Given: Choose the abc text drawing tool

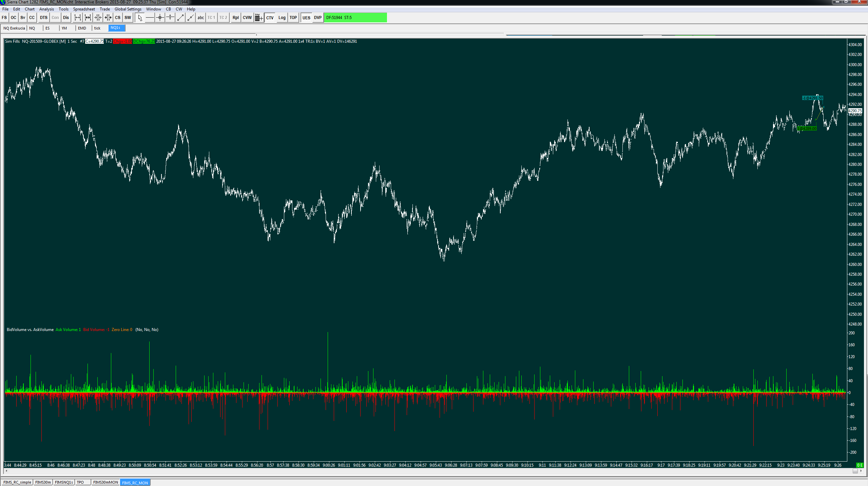Looking at the screenshot, I should 201,18.
